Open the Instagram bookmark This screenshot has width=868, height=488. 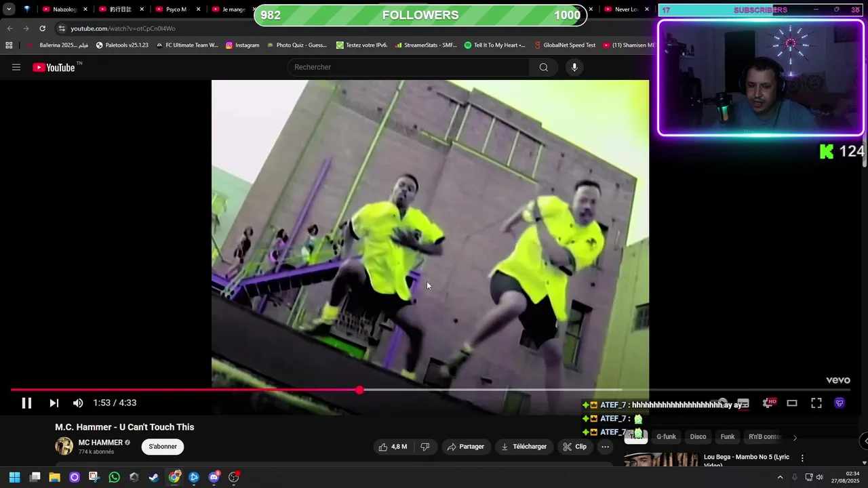pyautogui.click(x=242, y=45)
